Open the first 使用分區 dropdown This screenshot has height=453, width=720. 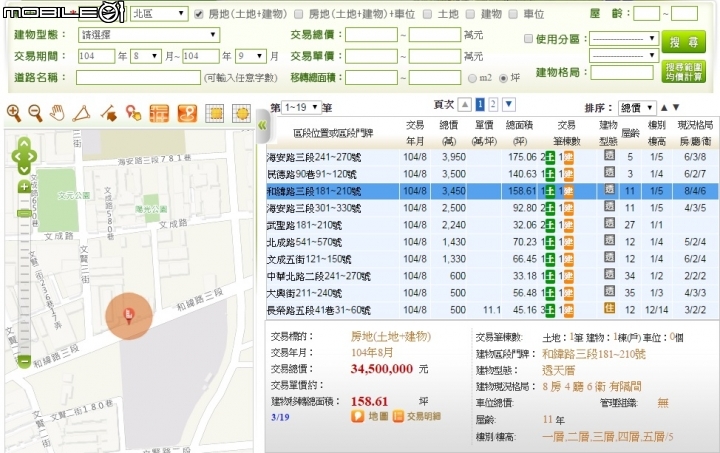pos(624,39)
